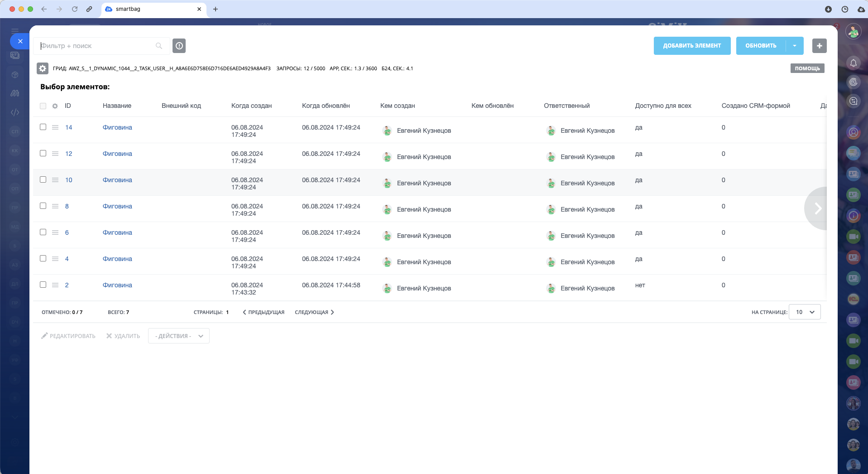
Task: Click the plus icon beside Обновить
Action: point(819,46)
